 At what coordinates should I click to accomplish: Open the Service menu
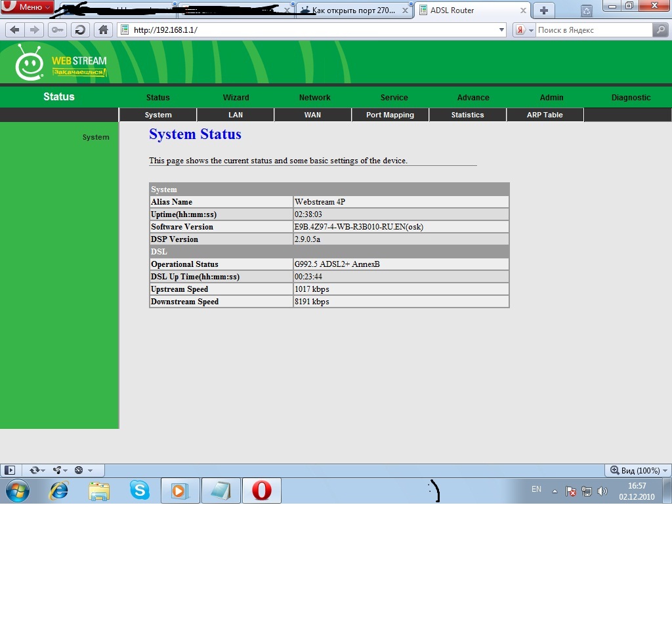point(394,98)
